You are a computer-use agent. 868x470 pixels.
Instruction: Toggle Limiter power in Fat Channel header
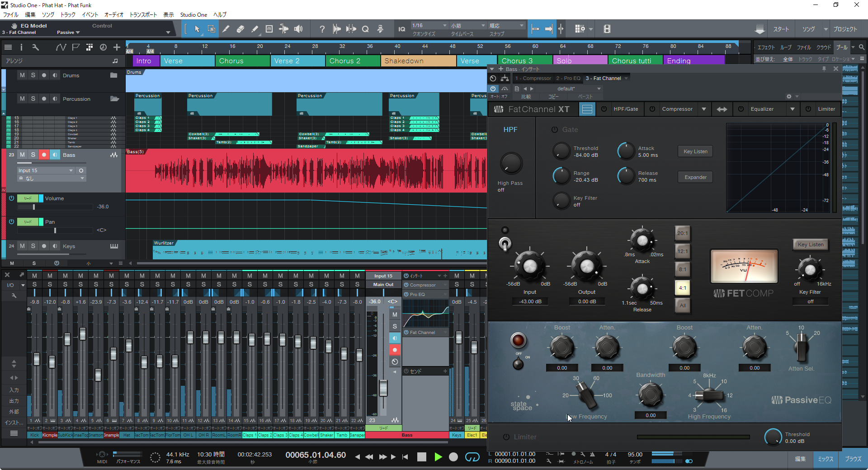(x=808, y=109)
